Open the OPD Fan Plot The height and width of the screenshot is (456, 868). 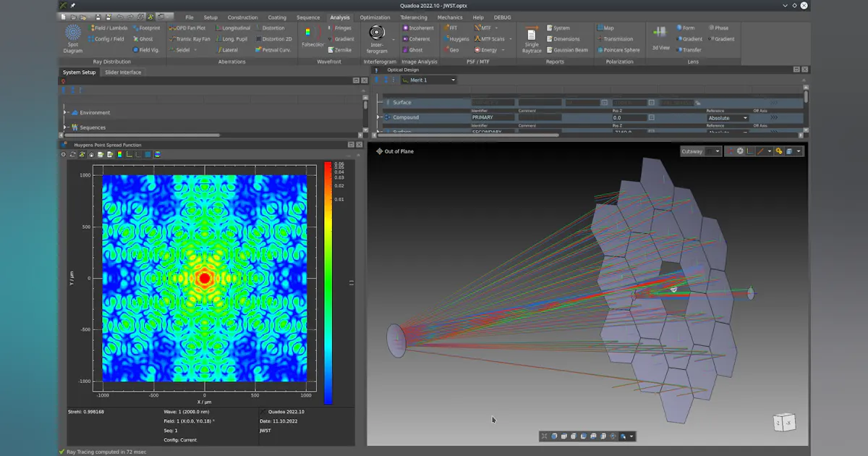point(188,28)
